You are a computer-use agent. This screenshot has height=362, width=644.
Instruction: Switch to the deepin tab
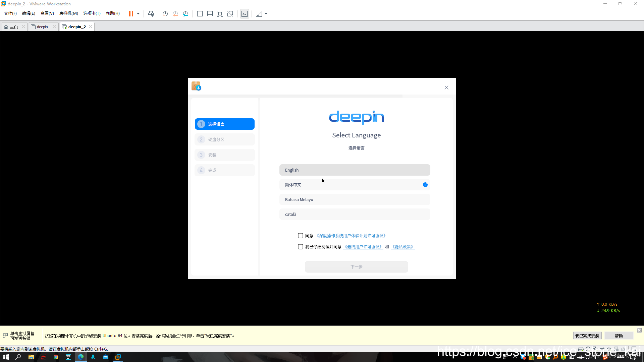point(42,27)
